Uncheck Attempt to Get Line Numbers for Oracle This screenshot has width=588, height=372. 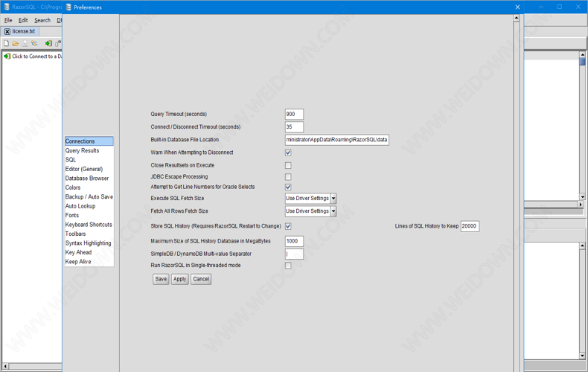click(x=288, y=187)
